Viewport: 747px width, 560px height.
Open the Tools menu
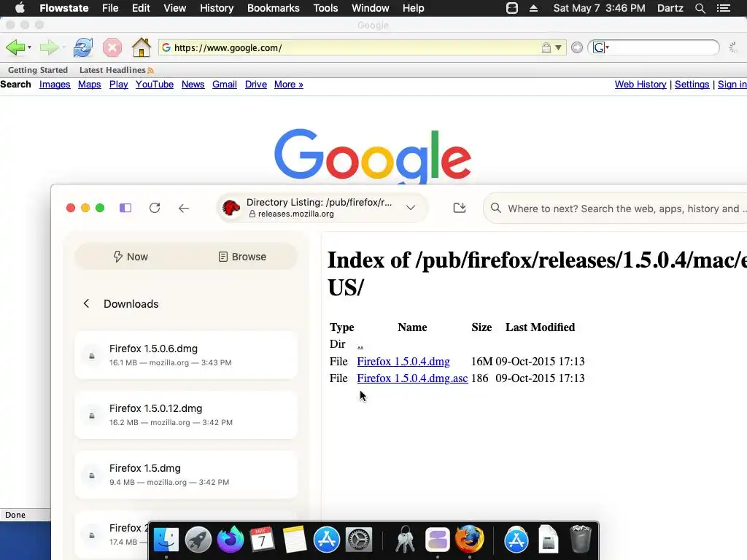[325, 8]
